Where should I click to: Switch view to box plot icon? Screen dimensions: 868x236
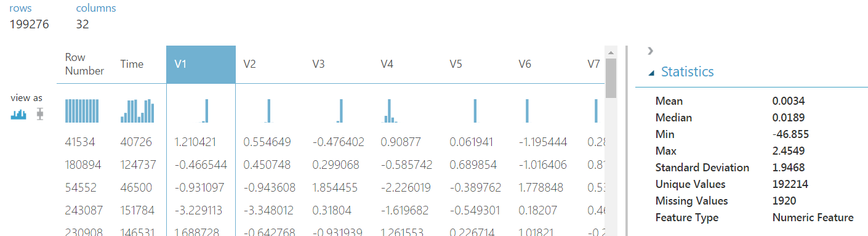(x=40, y=114)
